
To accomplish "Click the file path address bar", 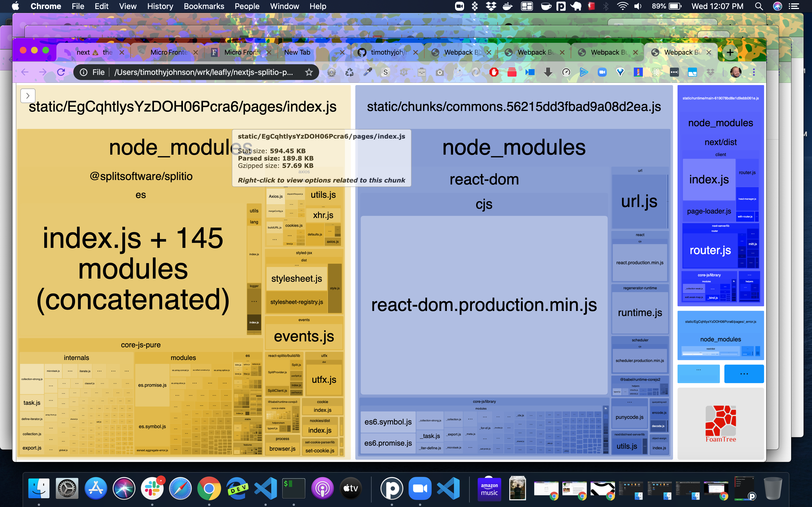I will [203, 72].
